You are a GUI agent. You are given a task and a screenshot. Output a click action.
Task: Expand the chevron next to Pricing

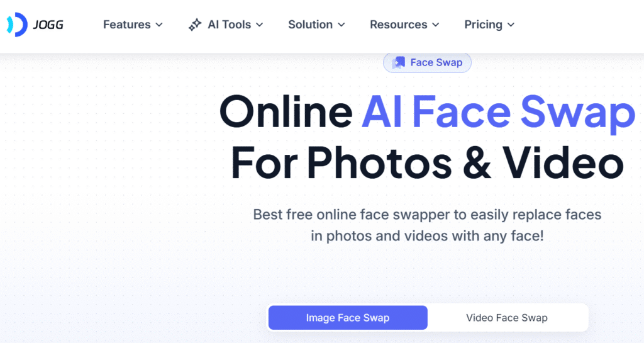[x=511, y=25]
